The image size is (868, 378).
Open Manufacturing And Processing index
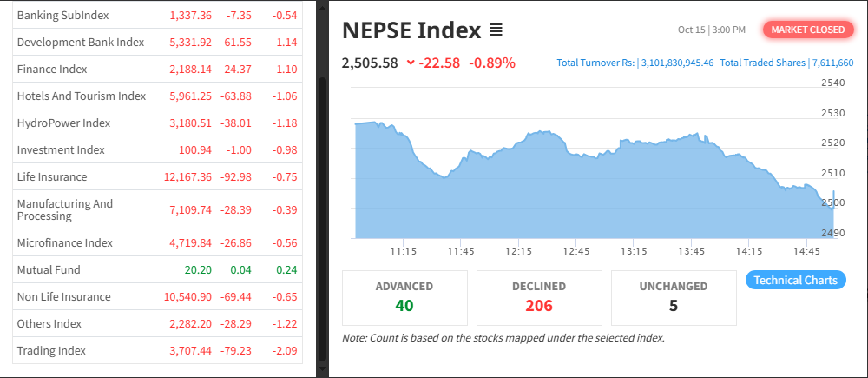(65, 209)
